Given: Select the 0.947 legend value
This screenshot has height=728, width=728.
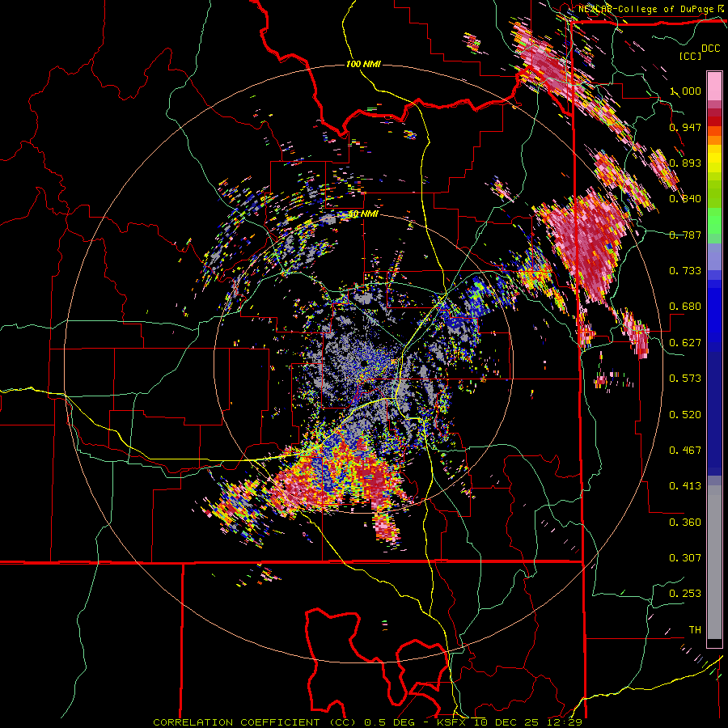Looking at the screenshot, I should (685, 127).
